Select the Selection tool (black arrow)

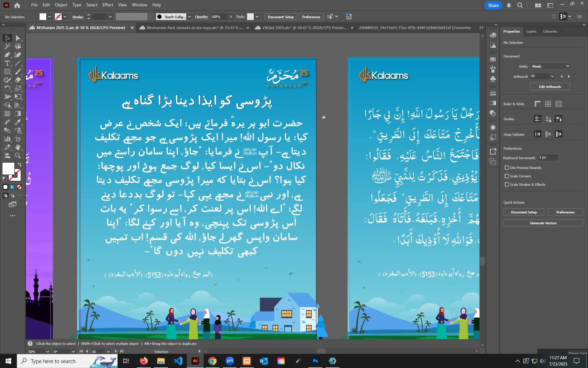7,38
